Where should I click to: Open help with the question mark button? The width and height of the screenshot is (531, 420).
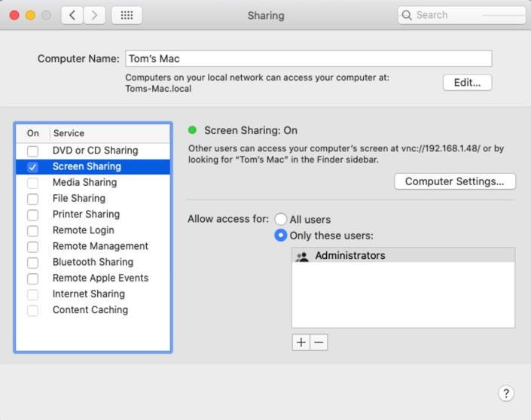(x=506, y=393)
